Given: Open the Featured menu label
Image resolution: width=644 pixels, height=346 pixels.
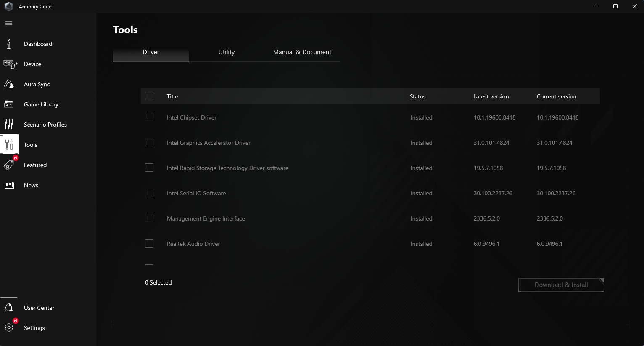Looking at the screenshot, I should click(x=35, y=165).
